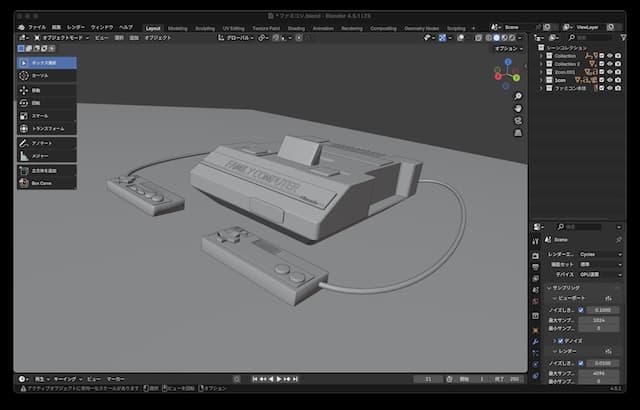The image size is (640, 410).
Task: Pin the Scene properties with pin icon
Action: coord(619,240)
